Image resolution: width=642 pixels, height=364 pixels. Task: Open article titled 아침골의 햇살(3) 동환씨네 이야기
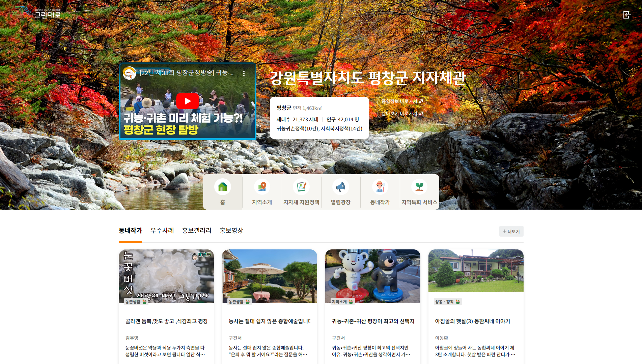point(472,321)
